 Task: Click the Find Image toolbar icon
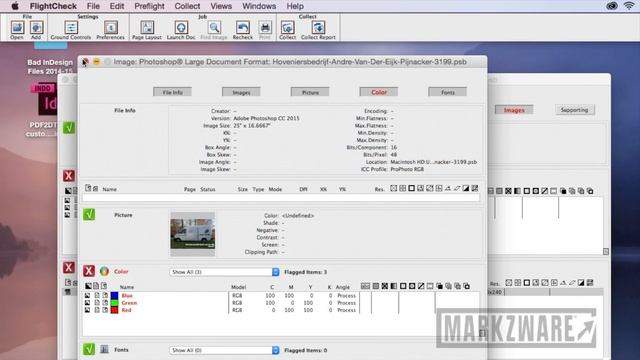click(214, 28)
